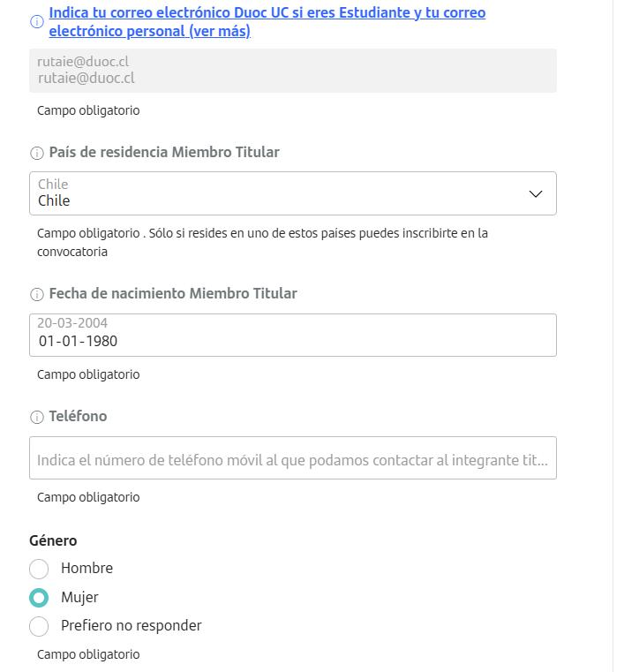The width and height of the screenshot is (624, 672).
Task: Click info icon next to País de residencia
Action: point(37,153)
